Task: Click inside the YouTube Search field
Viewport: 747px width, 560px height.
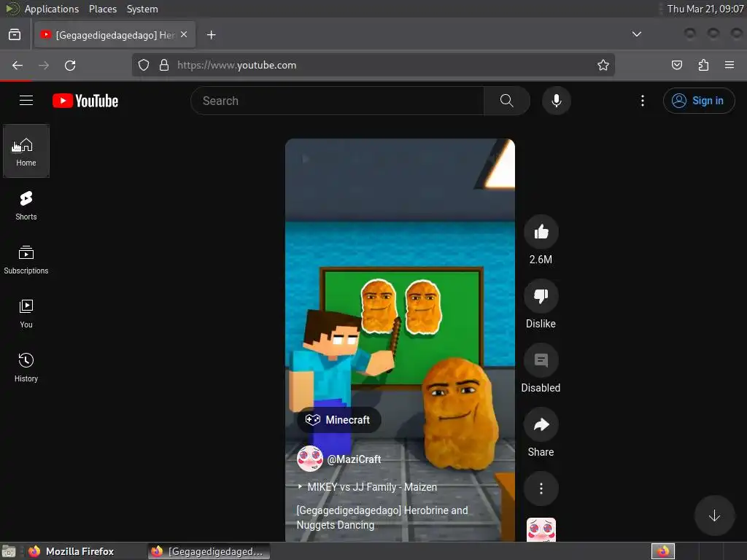Action: 337,101
